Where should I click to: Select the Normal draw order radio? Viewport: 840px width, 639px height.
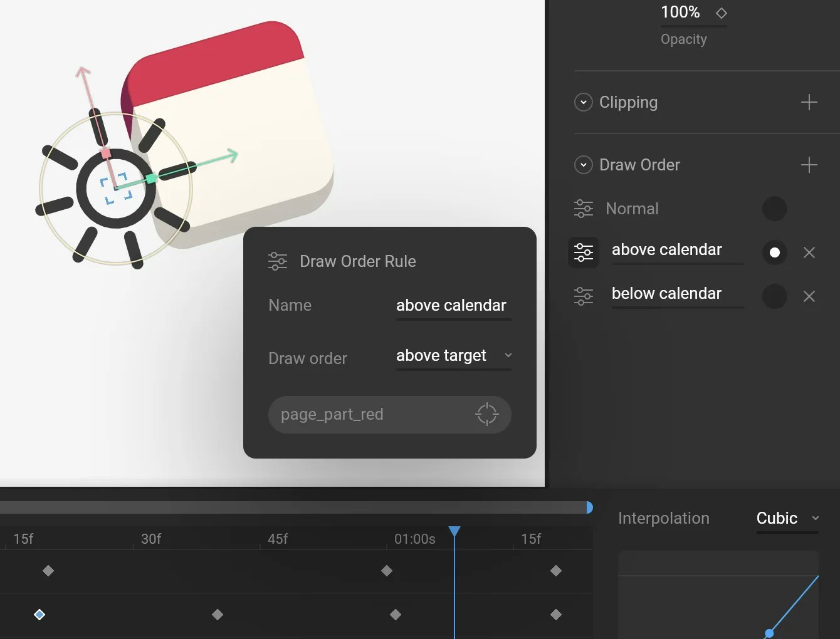775,209
